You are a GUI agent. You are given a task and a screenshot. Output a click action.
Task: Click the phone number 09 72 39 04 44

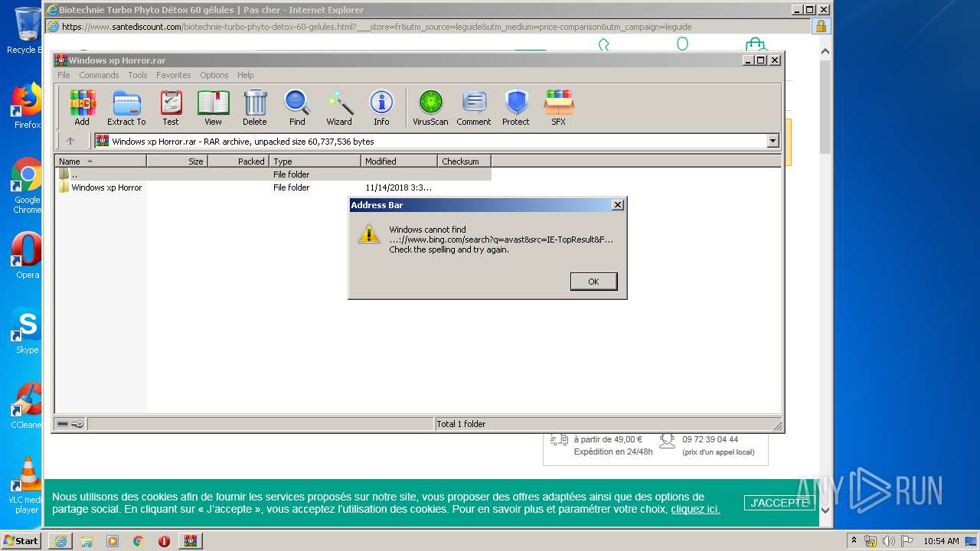pyautogui.click(x=710, y=439)
